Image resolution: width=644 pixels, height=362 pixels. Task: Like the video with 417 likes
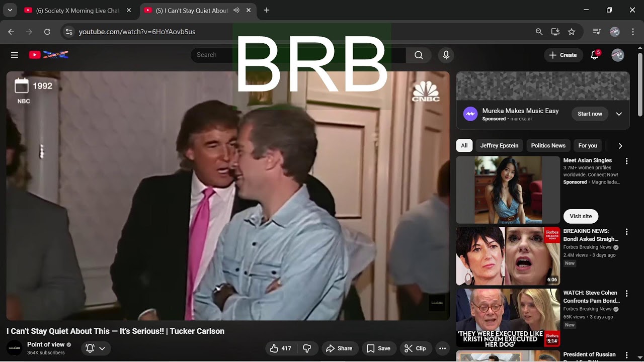tap(281, 348)
